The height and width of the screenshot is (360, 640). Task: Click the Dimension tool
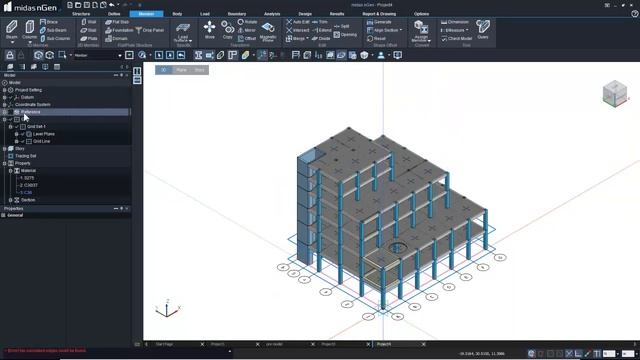click(455, 22)
